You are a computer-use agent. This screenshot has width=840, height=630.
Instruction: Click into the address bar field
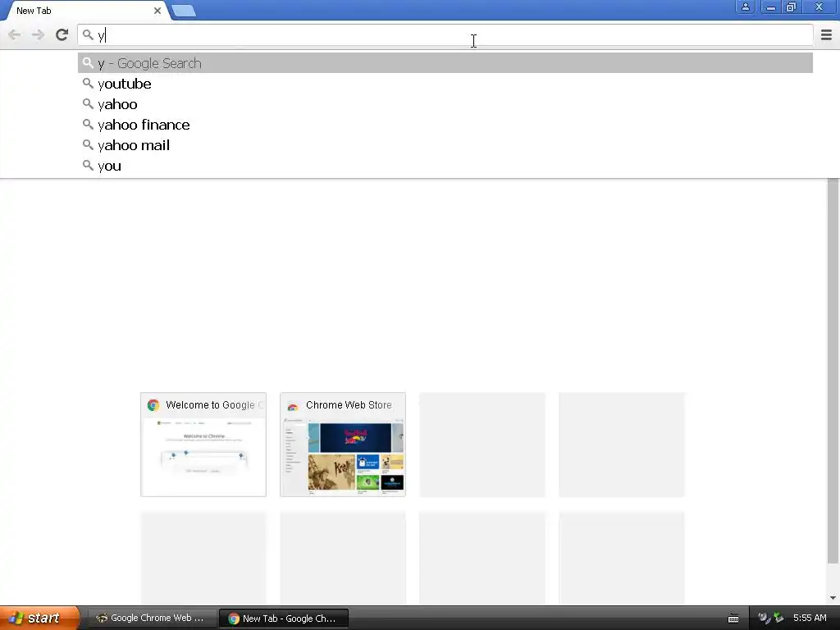[x=445, y=35]
